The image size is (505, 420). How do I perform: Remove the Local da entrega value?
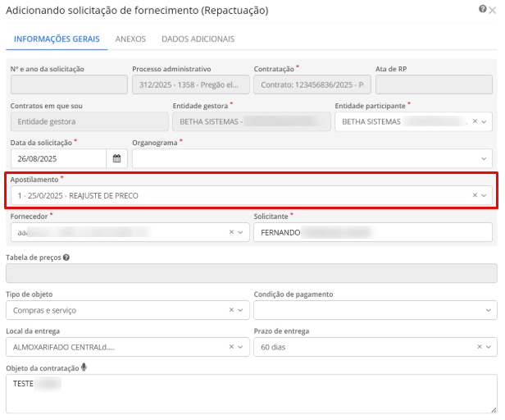pyautogui.click(x=231, y=347)
